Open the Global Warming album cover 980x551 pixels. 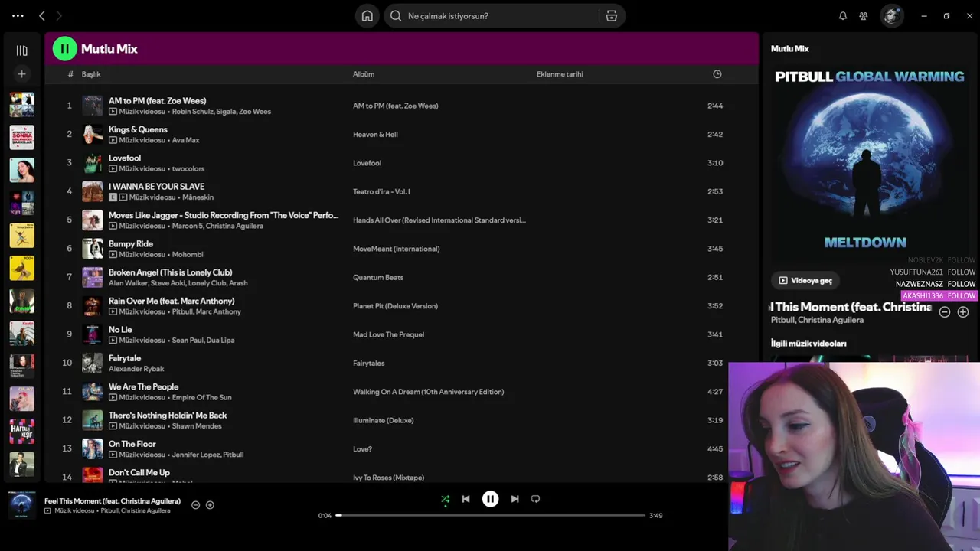tap(869, 159)
